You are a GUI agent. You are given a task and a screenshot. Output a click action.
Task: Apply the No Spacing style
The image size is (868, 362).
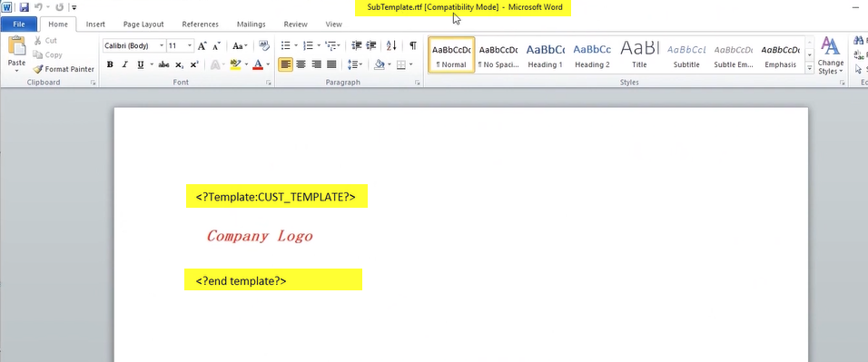[x=498, y=54]
